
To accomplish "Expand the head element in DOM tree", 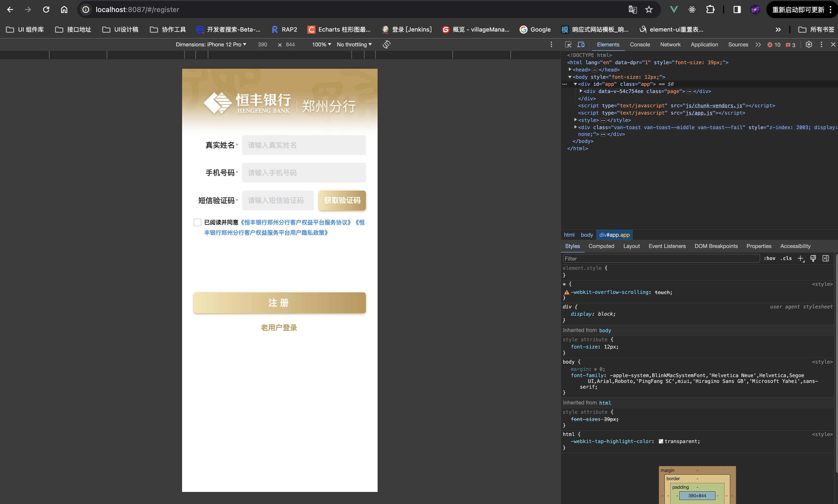I will (x=570, y=69).
